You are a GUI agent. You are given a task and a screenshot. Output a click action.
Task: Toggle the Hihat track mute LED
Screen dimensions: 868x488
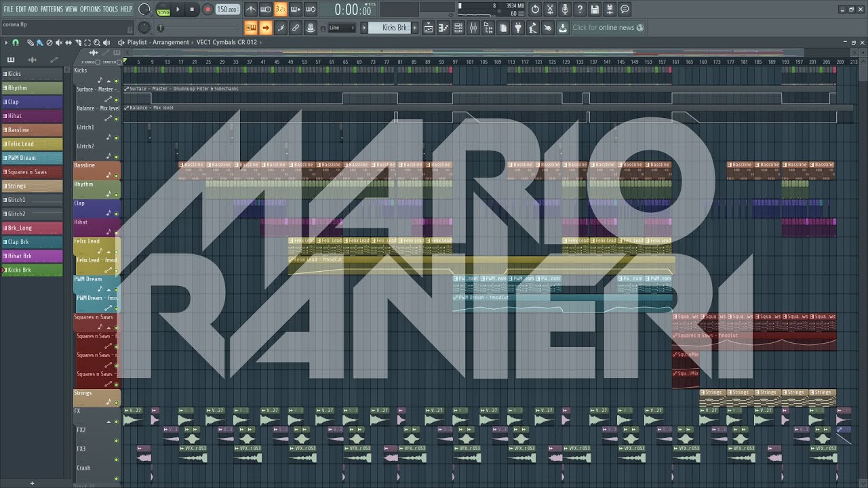pyautogui.click(x=116, y=232)
